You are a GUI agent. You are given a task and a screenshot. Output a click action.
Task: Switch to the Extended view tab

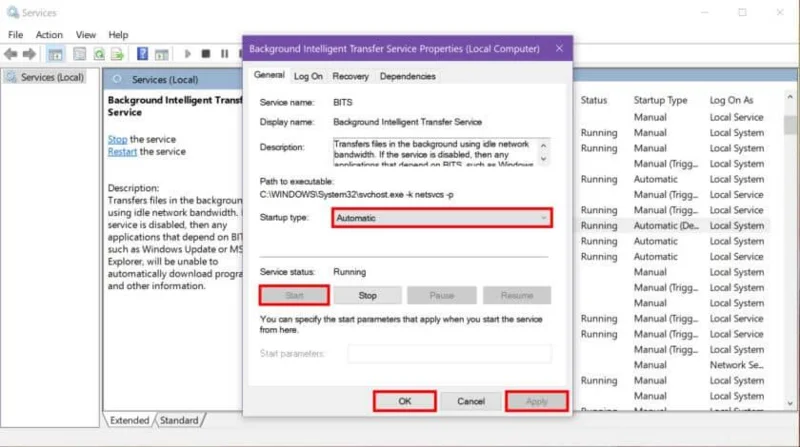[x=130, y=420]
